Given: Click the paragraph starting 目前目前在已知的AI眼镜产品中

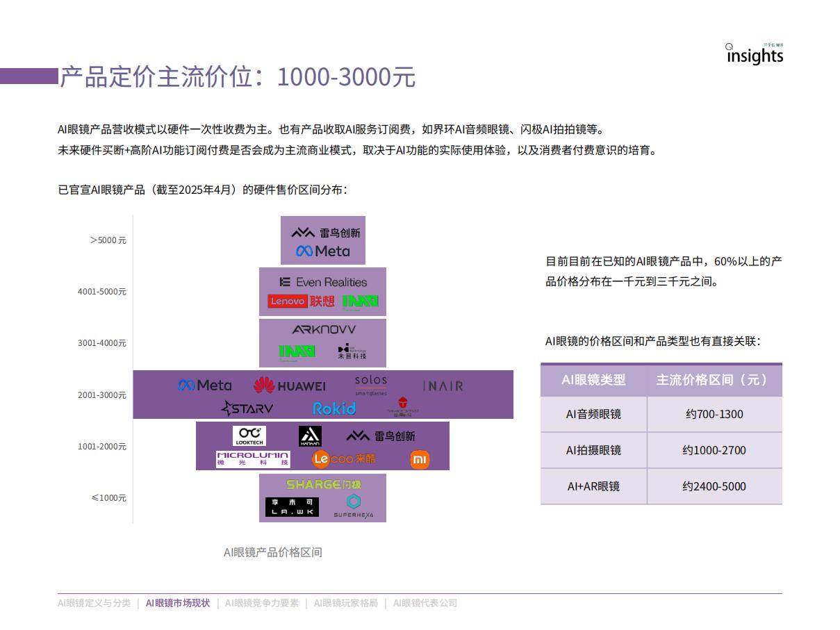Looking at the screenshot, I should click(x=664, y=272).
